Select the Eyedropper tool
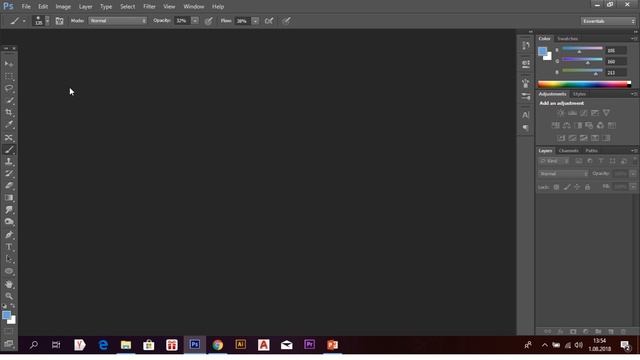This screenshot has height=360, width=640. (9, 124)
